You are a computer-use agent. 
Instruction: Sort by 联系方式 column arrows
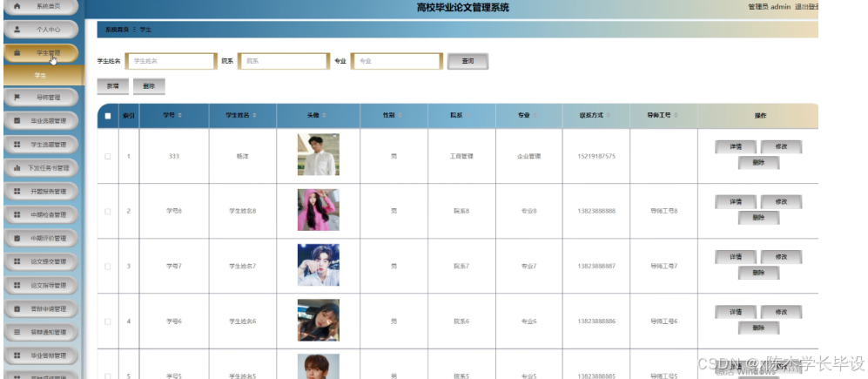point(608,116)
